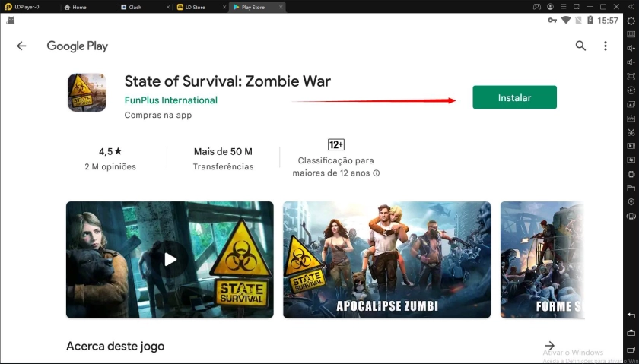Open multi-instance manager in sidebar
The height and width of the screenshot is (364, 639).
(631, 104)
